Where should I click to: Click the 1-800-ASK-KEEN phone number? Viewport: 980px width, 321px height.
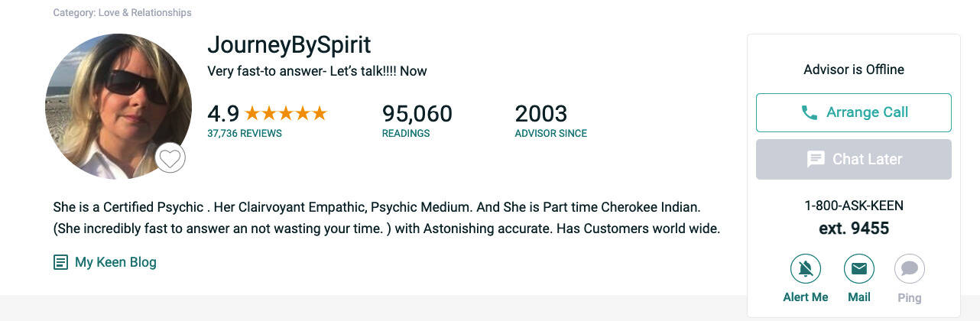pos(854,206)
